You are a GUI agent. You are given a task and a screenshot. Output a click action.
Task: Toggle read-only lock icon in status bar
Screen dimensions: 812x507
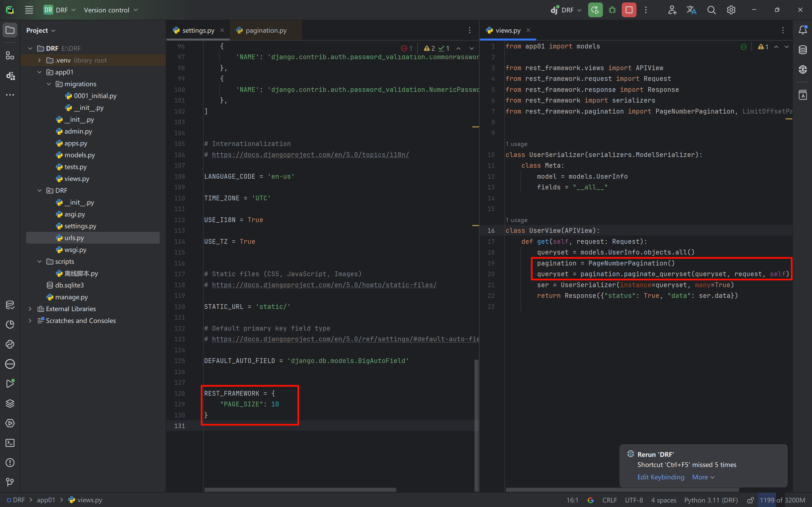(750, 500)
